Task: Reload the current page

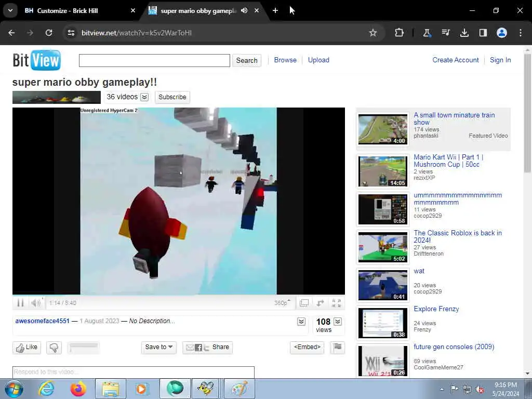Action: [49, 33]
